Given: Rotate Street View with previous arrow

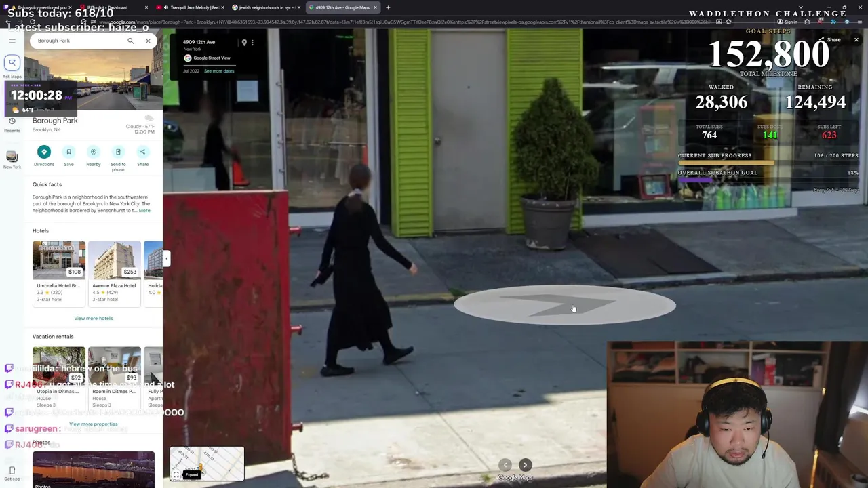Looking at the screenshot, I should tap(505, 465).
